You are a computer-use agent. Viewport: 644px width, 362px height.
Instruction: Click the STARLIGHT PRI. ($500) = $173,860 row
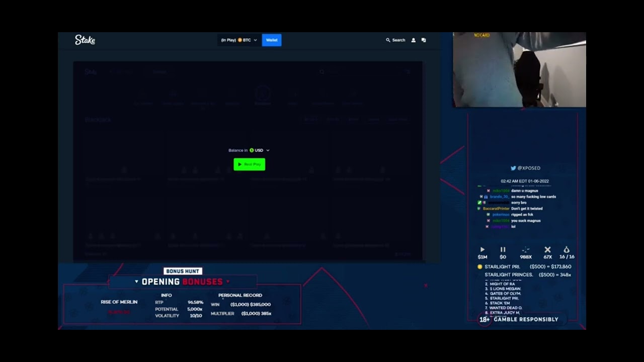coord(524,266)
